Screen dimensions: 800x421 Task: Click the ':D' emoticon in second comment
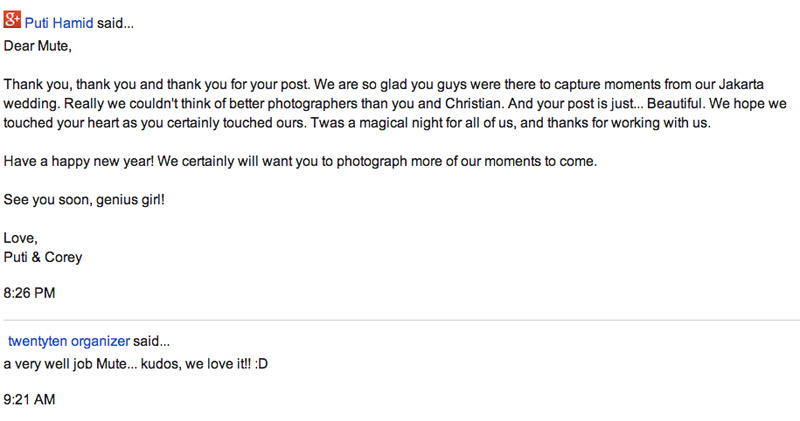click(x=261, y=364)
